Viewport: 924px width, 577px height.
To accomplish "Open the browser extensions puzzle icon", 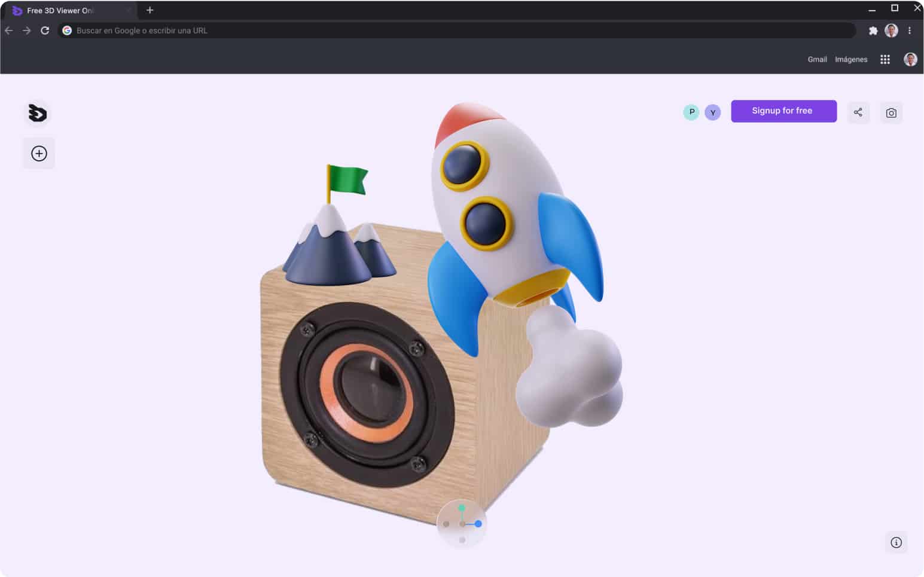I will (x=873, y=30).
